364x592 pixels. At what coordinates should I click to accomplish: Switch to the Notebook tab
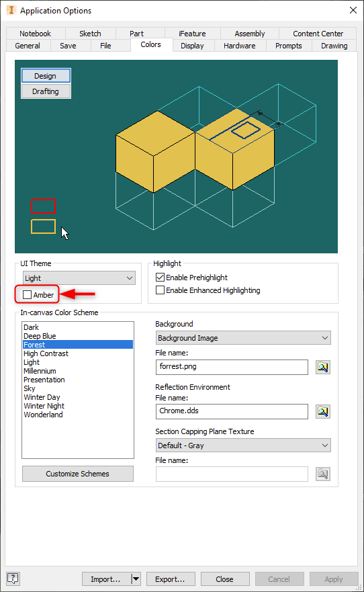pos(35,34)
